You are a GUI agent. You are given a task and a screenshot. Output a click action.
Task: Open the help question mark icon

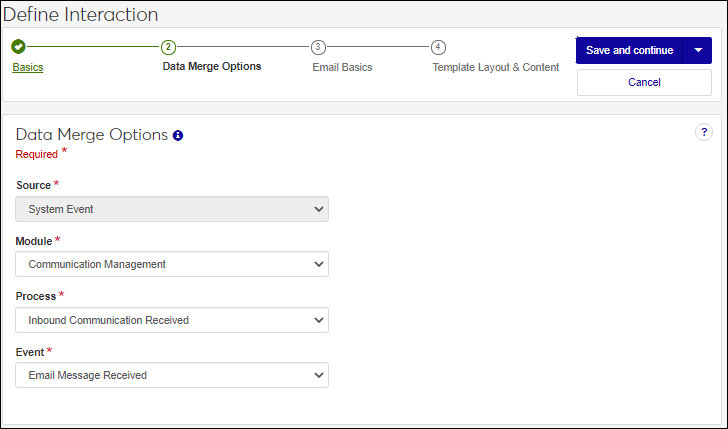point(703,132)
